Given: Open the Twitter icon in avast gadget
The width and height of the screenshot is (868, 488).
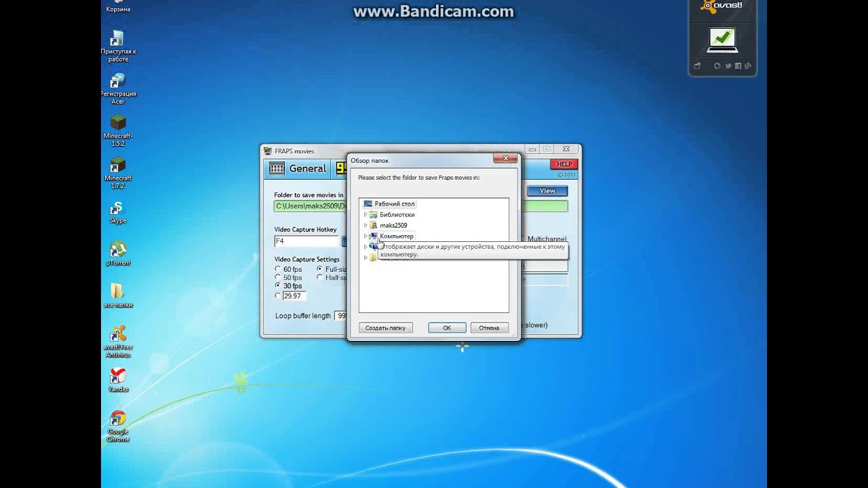Looking at the screenshot, I should [x=728, y=66].
